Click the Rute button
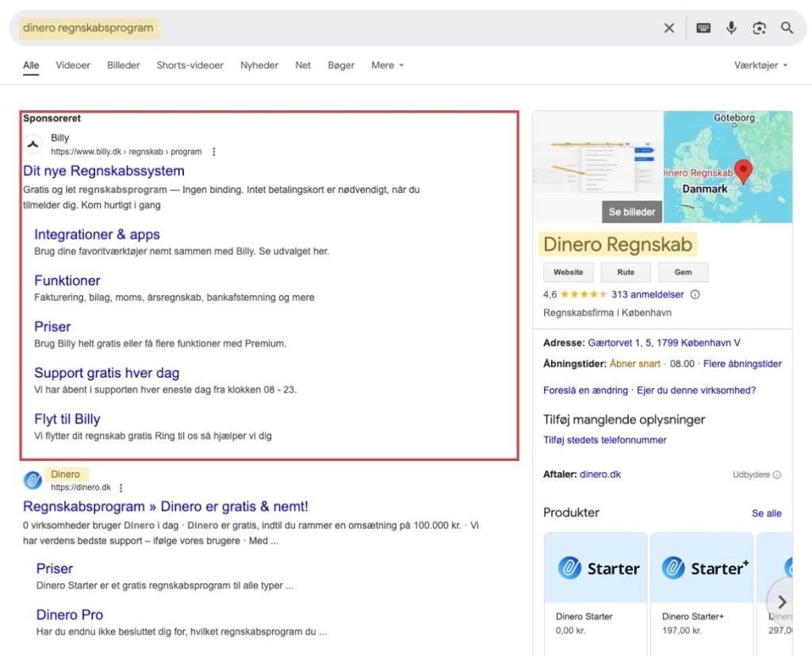Image resolution: width=812 pixels, height=656 pixels. (626, 272)
